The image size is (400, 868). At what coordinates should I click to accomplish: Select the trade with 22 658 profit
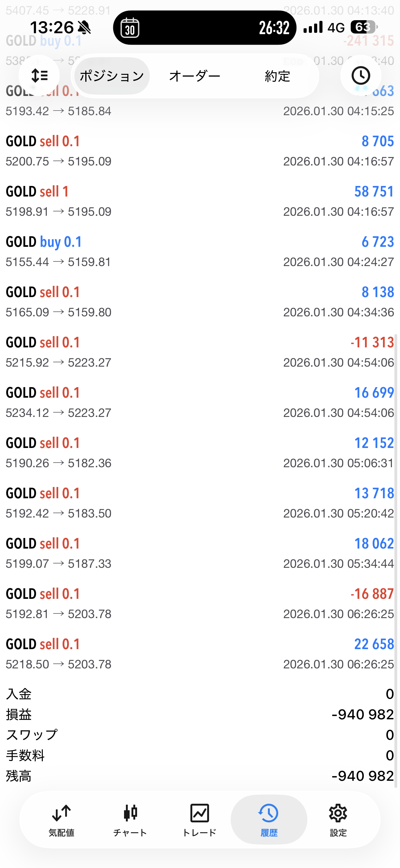point(200,654)
